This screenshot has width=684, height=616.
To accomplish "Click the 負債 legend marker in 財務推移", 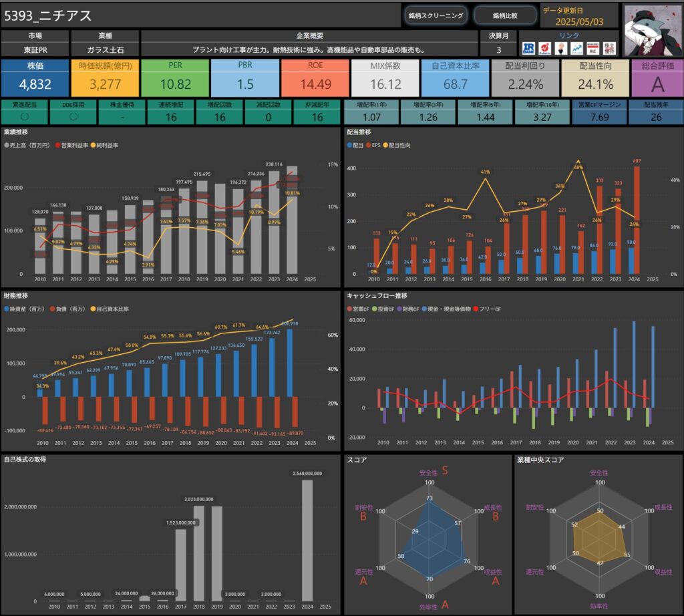I will pyautogui.click(x=52, y=309).
